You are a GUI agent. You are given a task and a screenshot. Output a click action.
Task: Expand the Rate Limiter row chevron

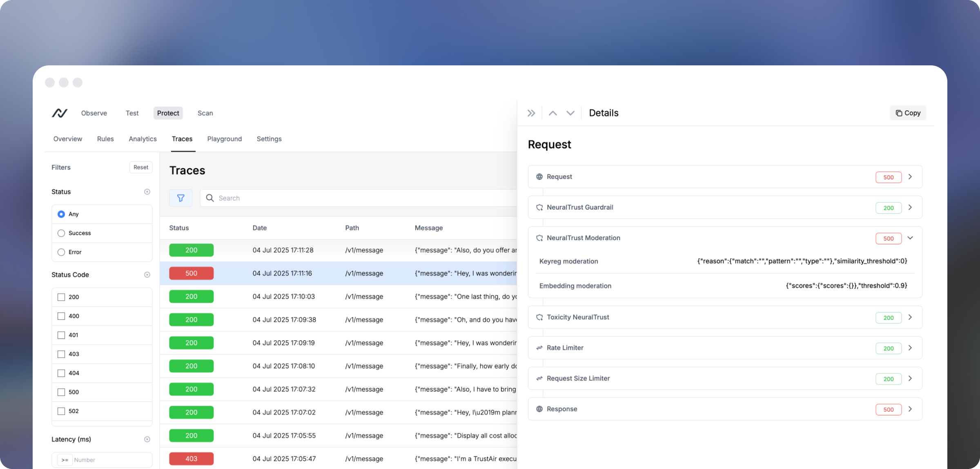(910, 348)
